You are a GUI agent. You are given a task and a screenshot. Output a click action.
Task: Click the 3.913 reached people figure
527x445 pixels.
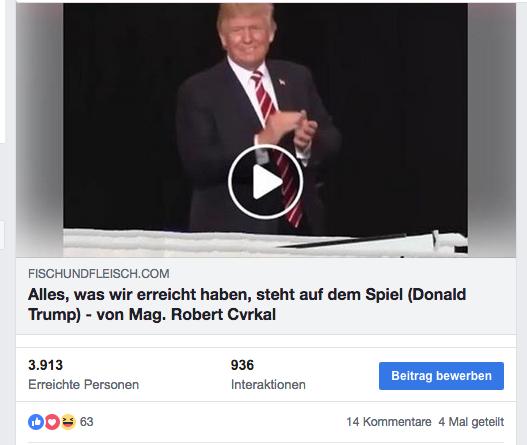(46, 365)
